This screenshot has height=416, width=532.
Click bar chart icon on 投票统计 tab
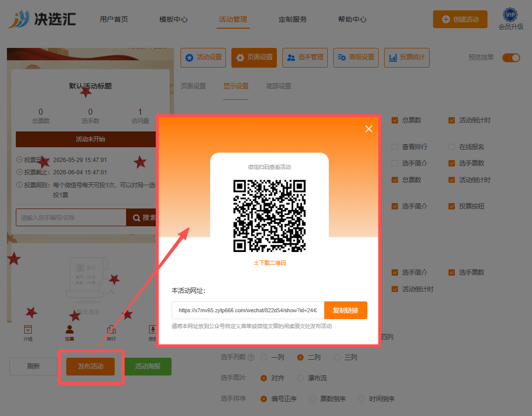[x=393, y=58]
